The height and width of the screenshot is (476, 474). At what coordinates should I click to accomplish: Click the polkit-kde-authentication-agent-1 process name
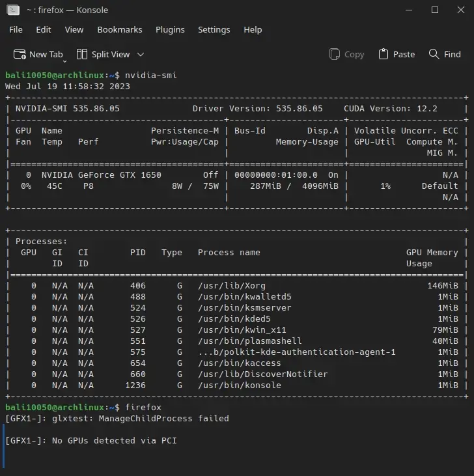[x=297, y=352]
